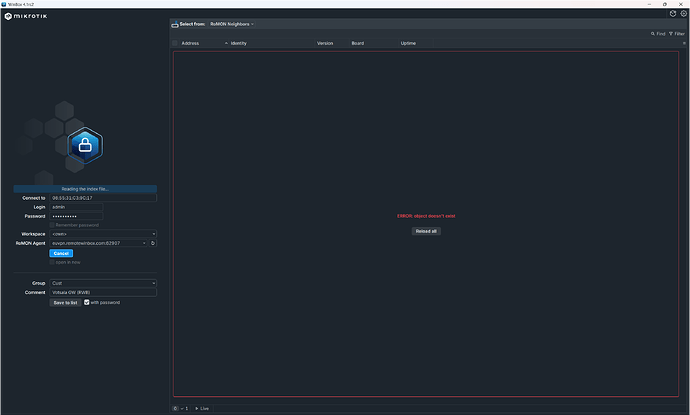Click the MikroTik logo
This screenshot has height=415, width=690.
[x=26, y=16]
